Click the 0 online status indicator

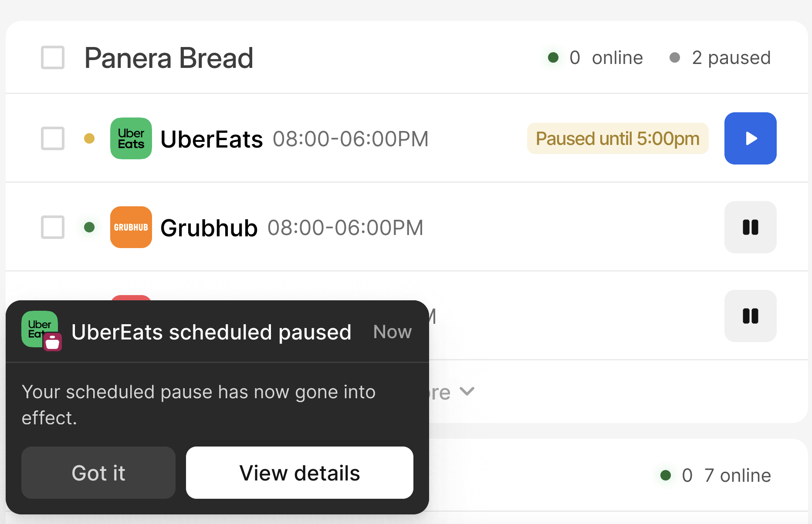(595, 57)
